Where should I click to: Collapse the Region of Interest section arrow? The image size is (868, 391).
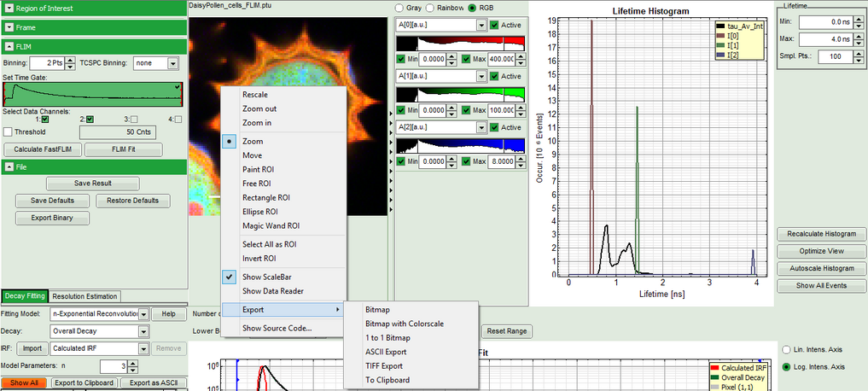tap(9, 9)
